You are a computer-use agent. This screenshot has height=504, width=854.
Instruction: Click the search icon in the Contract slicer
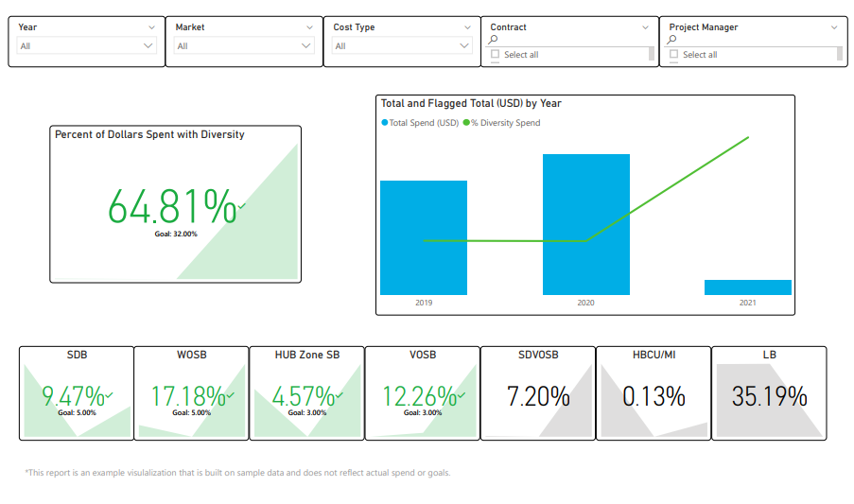pos(493,41)
